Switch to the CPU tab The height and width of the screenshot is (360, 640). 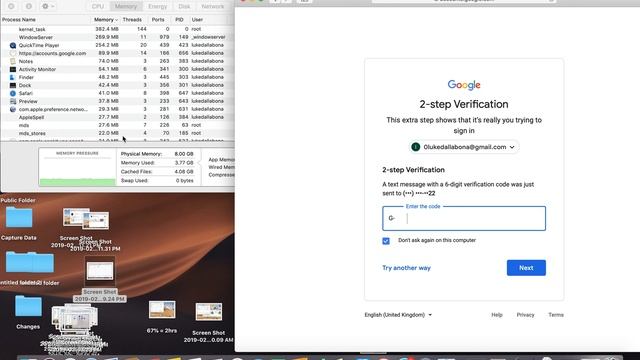pos(98,7)
